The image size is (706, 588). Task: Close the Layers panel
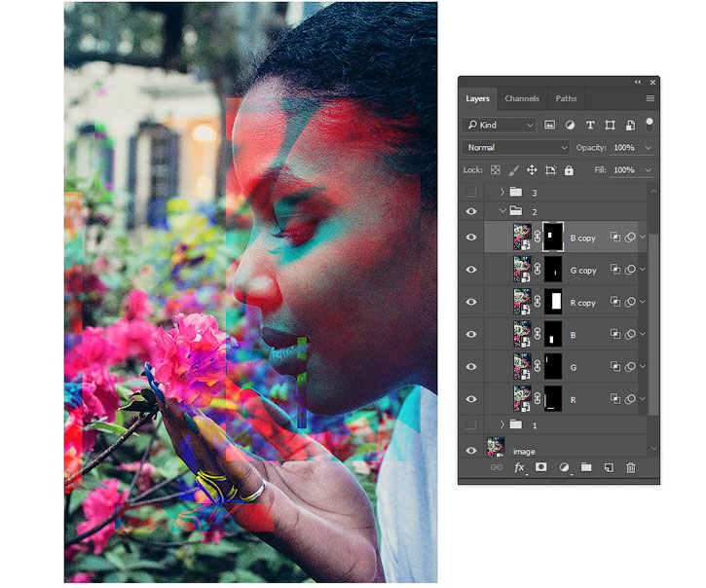point(652,82)
